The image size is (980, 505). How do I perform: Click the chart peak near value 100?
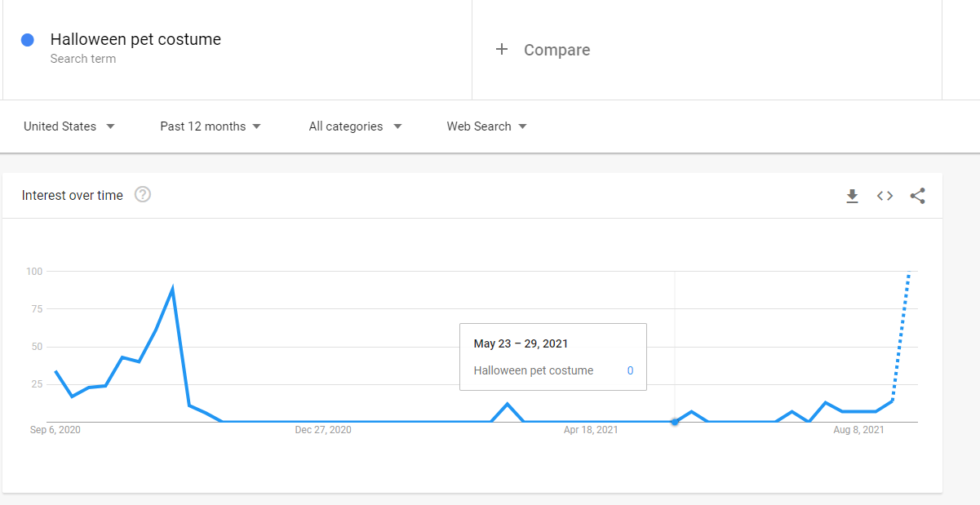click(909, 272)
